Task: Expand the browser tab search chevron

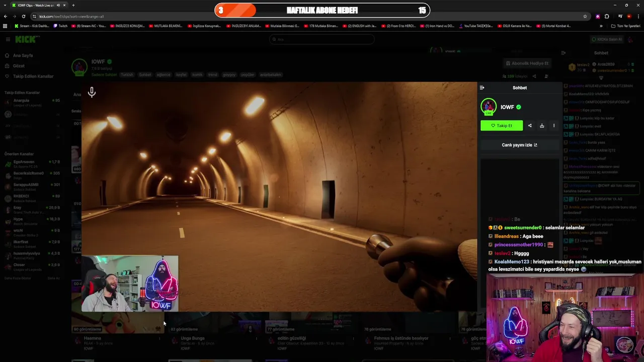Action: point(5,5)
